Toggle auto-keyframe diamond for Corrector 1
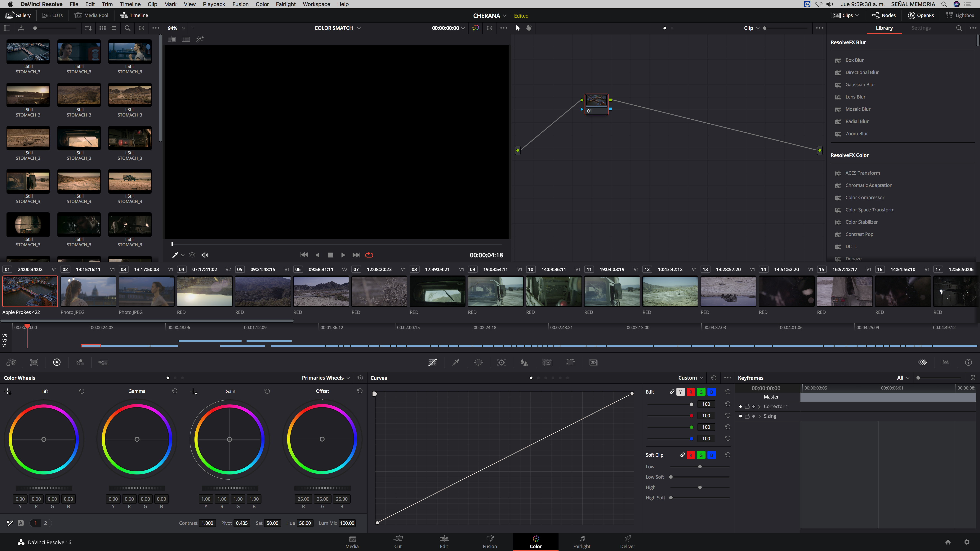Viewport: 980px width, 551px height. [x=754, y=407]
